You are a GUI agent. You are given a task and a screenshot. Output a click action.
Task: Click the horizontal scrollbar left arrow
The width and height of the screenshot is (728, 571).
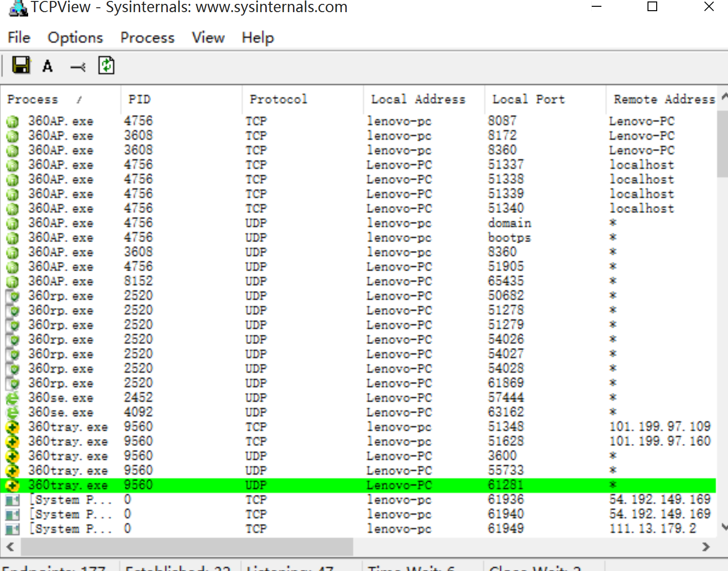click(10, 547)
